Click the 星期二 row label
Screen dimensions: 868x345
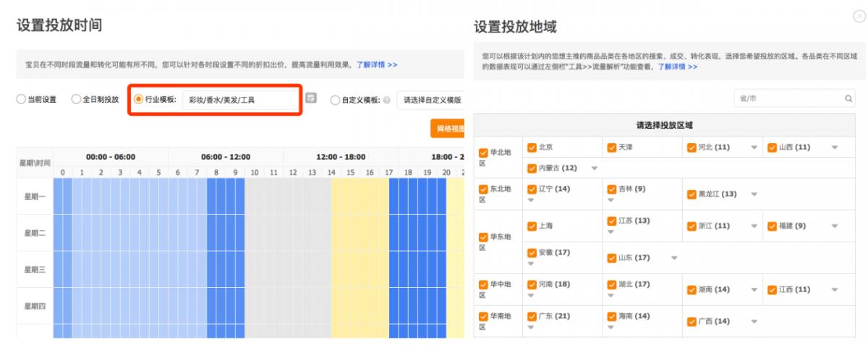pos(35,233)
